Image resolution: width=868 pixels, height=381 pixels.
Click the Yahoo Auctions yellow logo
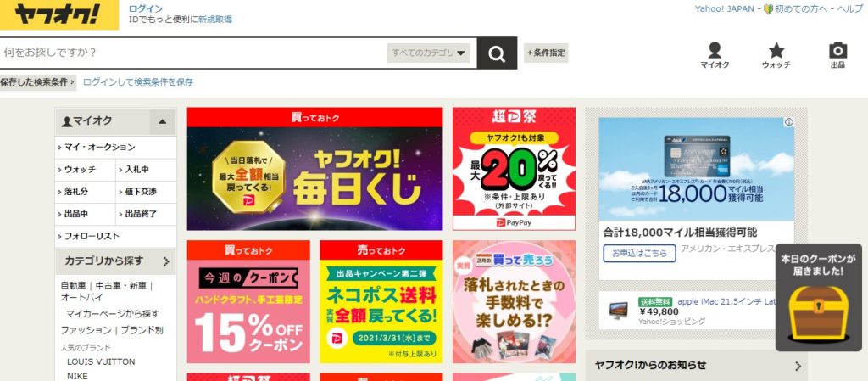pyautogui.click(x=59, y=14)
